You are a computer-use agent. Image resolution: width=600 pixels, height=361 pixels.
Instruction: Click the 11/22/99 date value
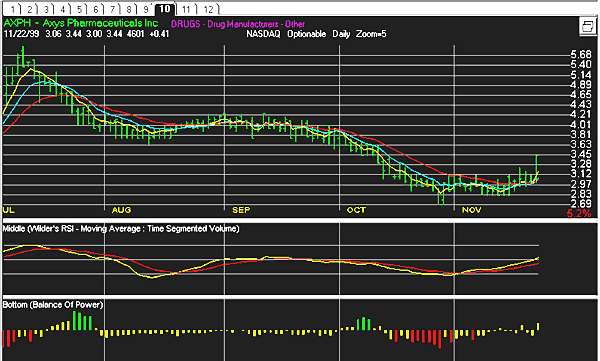(x=21, y=34)
